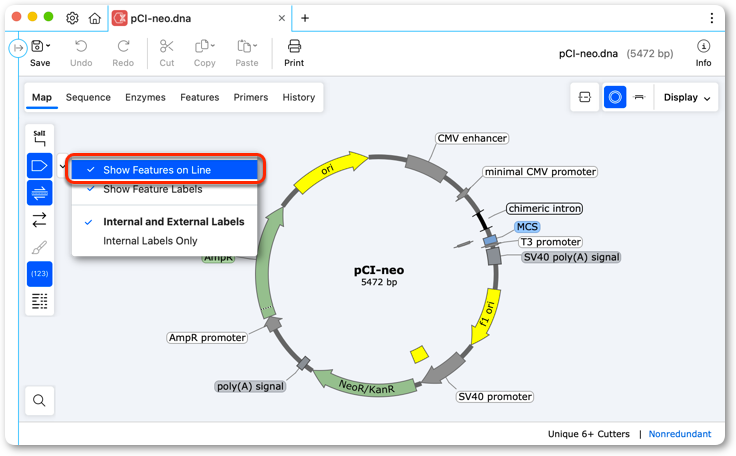Click the pCI-neo plasmid title

pos(379,270)
